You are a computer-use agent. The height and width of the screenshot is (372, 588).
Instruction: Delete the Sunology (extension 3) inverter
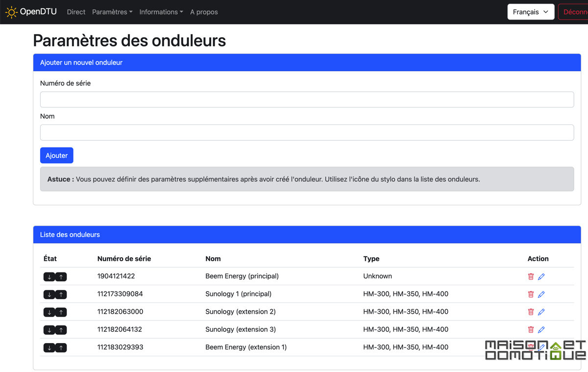[x=531, y=329]
